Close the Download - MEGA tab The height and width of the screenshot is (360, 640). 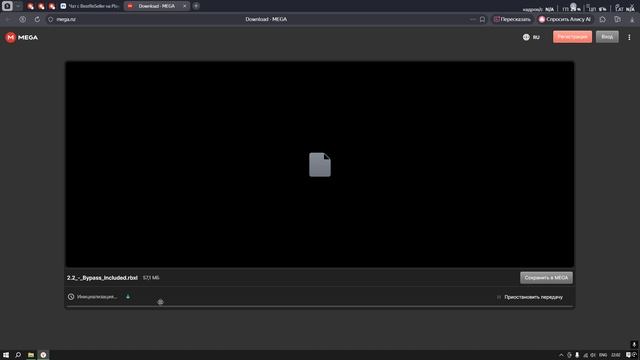click(x=184, y=6)
